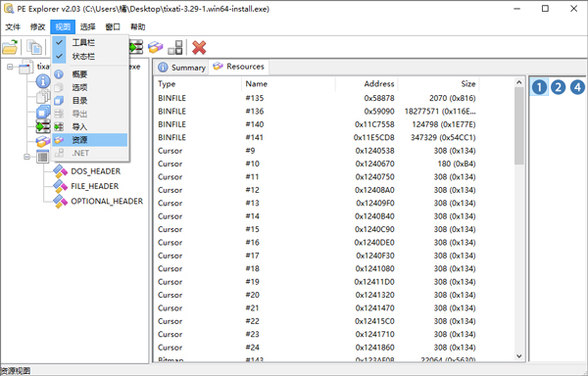Image resolution: width=588 pixels, height=376 pixels.
Task: Click the copy documents toolbar icon
Action: click(x=34, y=47)
